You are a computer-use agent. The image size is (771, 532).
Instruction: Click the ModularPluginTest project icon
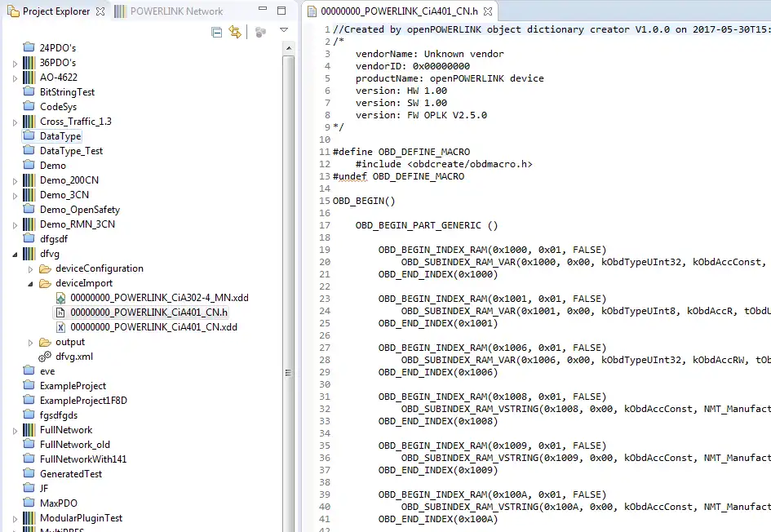(29, 518)
